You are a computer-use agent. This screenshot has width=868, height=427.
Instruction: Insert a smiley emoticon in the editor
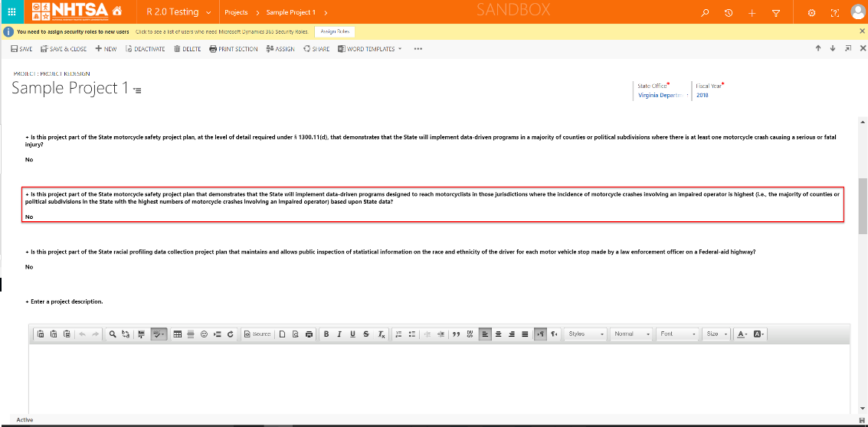[x=204, y=334]
